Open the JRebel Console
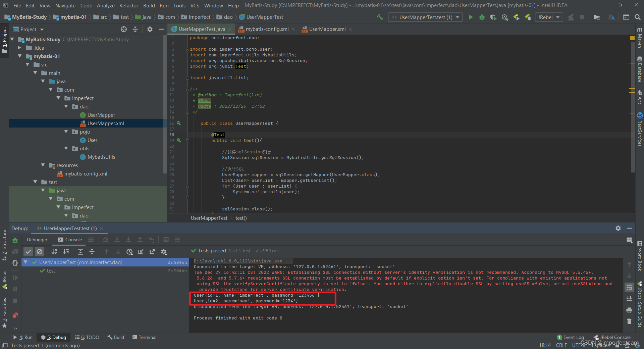This screenshot has height=349, width=644. click(612, 337)
